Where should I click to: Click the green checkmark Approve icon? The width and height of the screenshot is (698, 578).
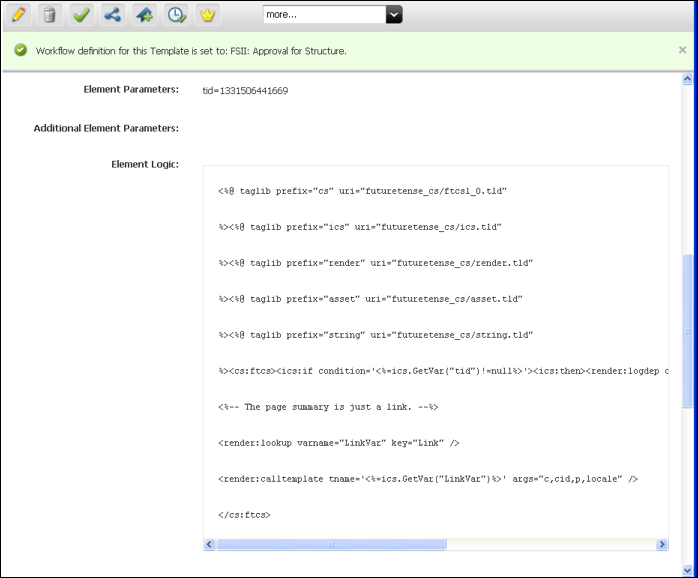[81, 15]
